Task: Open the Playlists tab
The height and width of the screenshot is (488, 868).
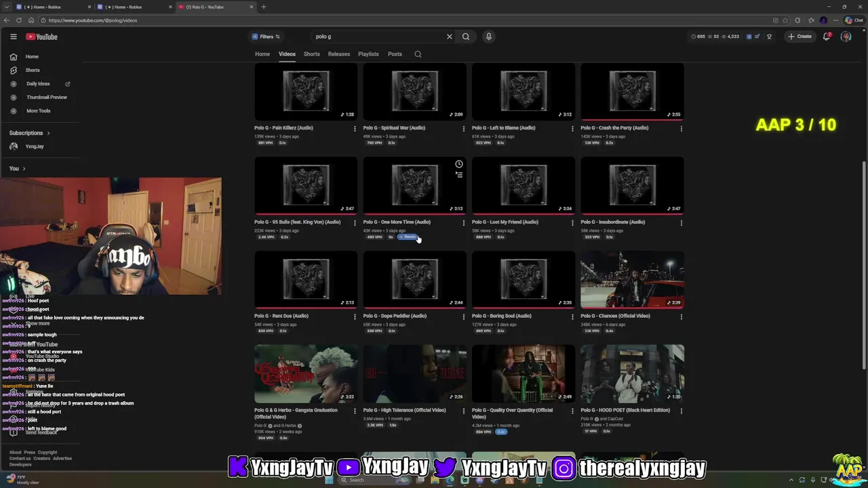Action: point(368,54)
